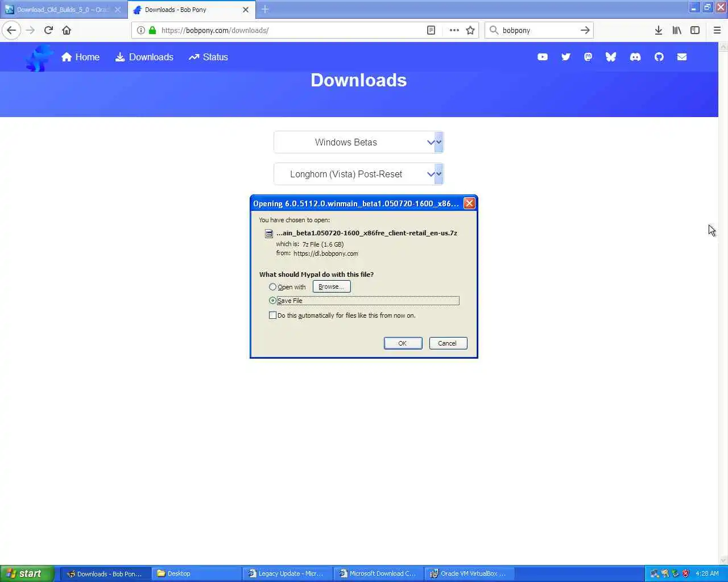728x582 pixels.
Task: Open the page actions three-dot menu
Action: (454, 30)
